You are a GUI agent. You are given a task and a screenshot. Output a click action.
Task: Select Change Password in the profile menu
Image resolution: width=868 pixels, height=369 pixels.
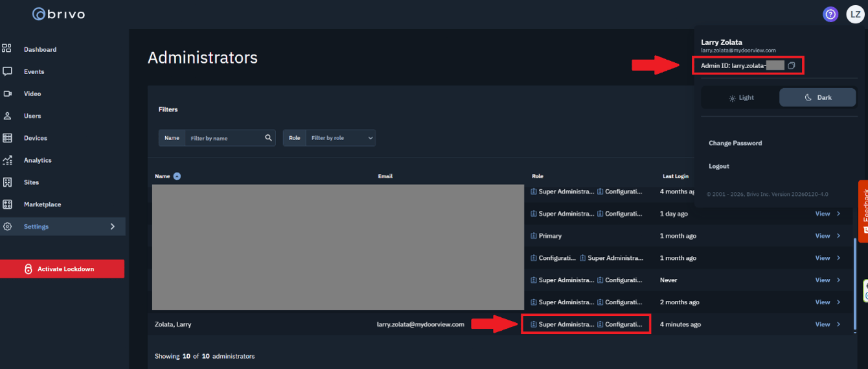point(735,143)
